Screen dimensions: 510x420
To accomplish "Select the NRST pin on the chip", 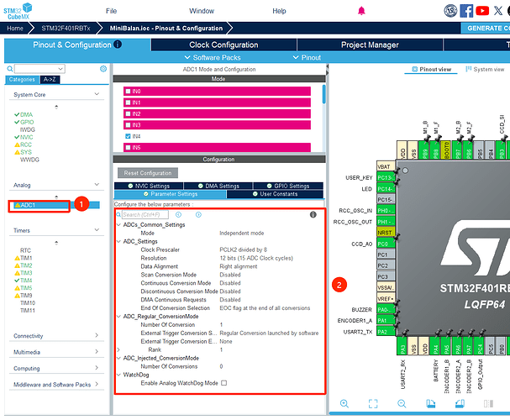I will pyautogui.click(x=386, y=233).
